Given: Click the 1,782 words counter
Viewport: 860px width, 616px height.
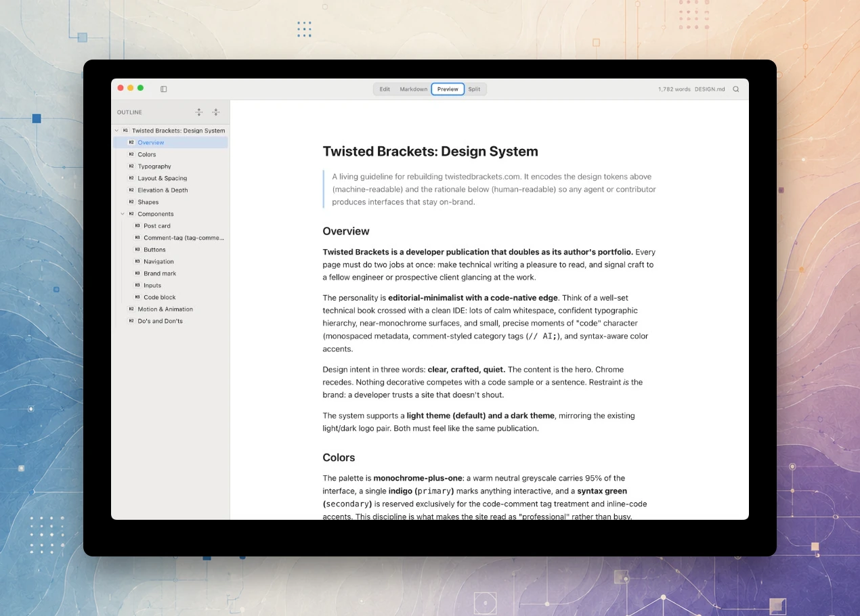Looking at the screenshot, I should pyautogui.click(x=674, y=89).
